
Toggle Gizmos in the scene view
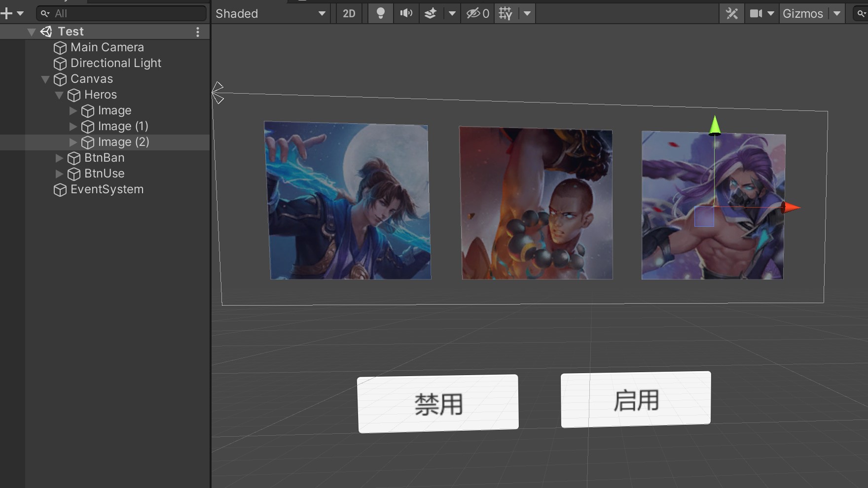click(803, 13)
